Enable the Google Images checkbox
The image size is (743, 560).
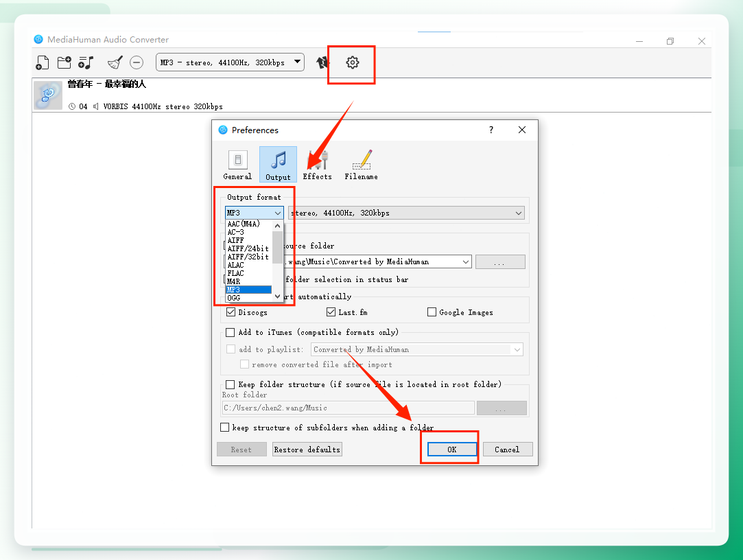tap(432, 312)
